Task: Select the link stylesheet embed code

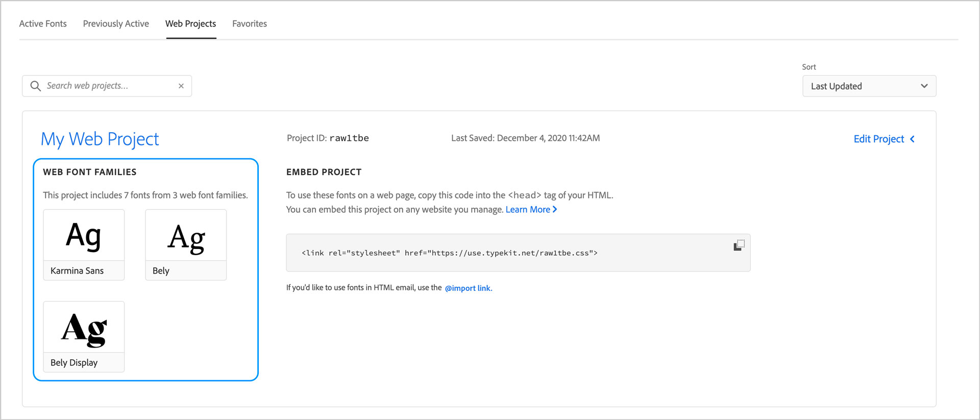Action: (450, 253)
